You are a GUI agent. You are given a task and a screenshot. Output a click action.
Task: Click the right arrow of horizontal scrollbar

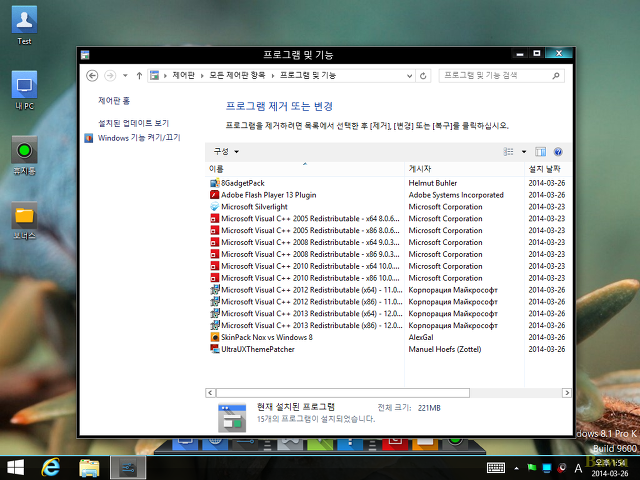point(567,393)
